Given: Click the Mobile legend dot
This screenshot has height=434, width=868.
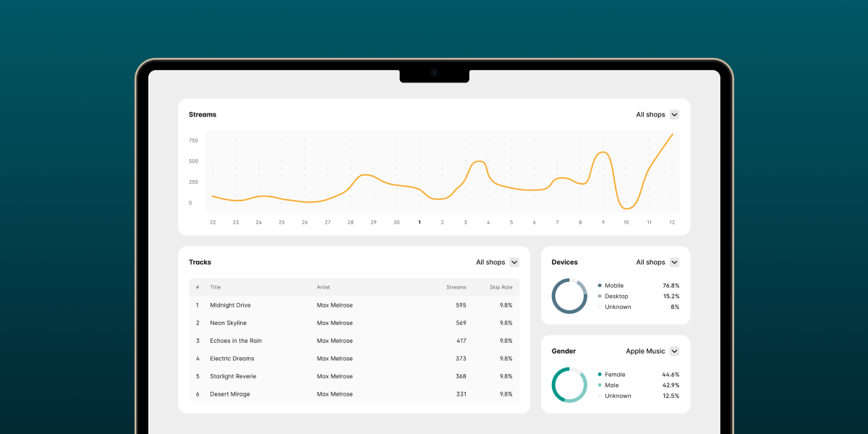Looking at the screenshot, I should pyautogui.click(x=600, y=286).
